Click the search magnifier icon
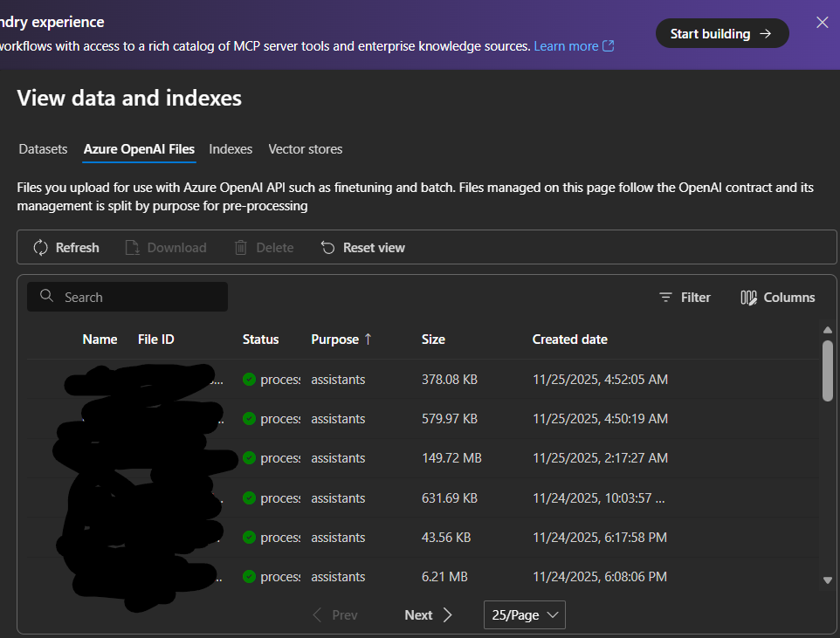 [x=46, y=296]
